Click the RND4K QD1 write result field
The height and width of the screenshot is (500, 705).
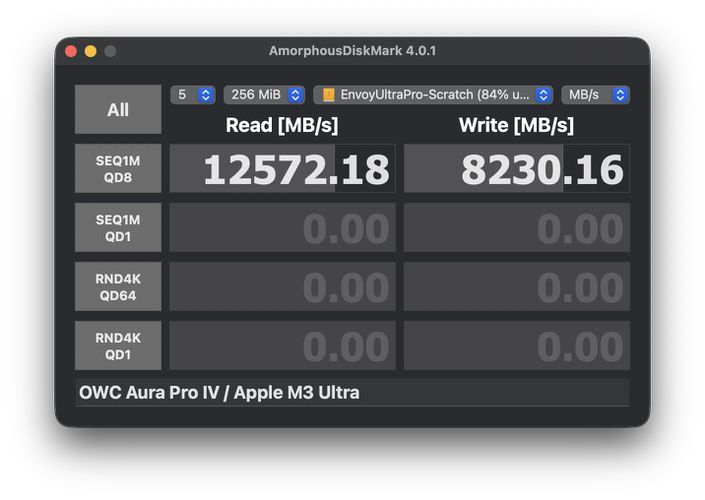pos(517,345)
